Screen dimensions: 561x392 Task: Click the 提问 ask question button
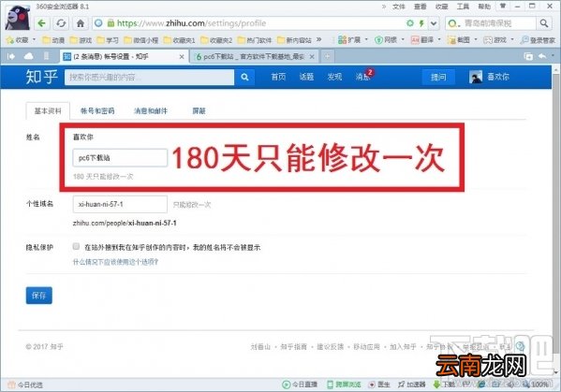[x=438, y=77]
